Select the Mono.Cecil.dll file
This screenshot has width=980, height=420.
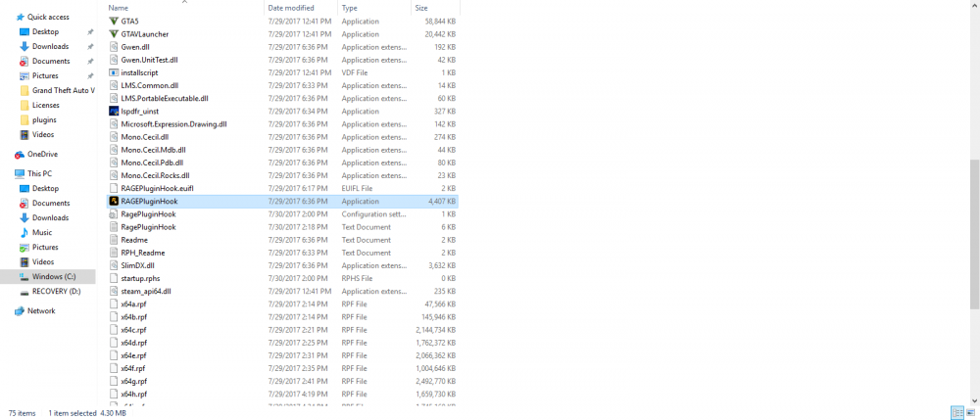pyautogui.click(x=145, y=137)
